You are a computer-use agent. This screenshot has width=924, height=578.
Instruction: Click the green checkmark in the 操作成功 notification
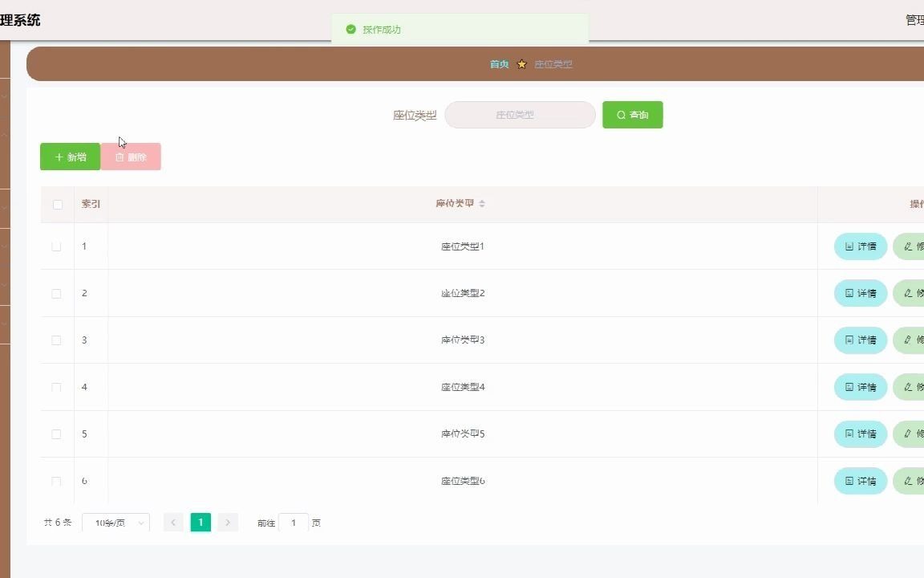pos(351,29)
